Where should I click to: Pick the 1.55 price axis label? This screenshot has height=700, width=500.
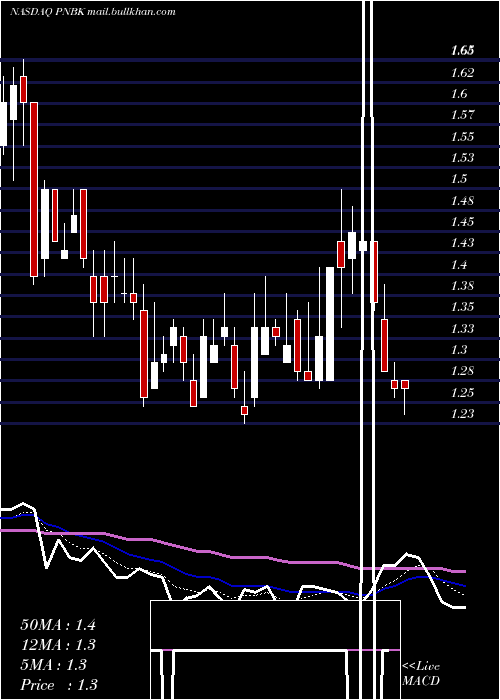pos(462,136)
